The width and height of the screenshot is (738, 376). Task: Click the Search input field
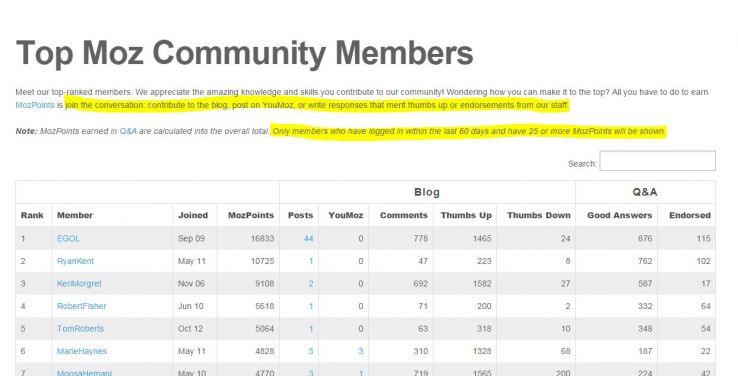point(658,161)
